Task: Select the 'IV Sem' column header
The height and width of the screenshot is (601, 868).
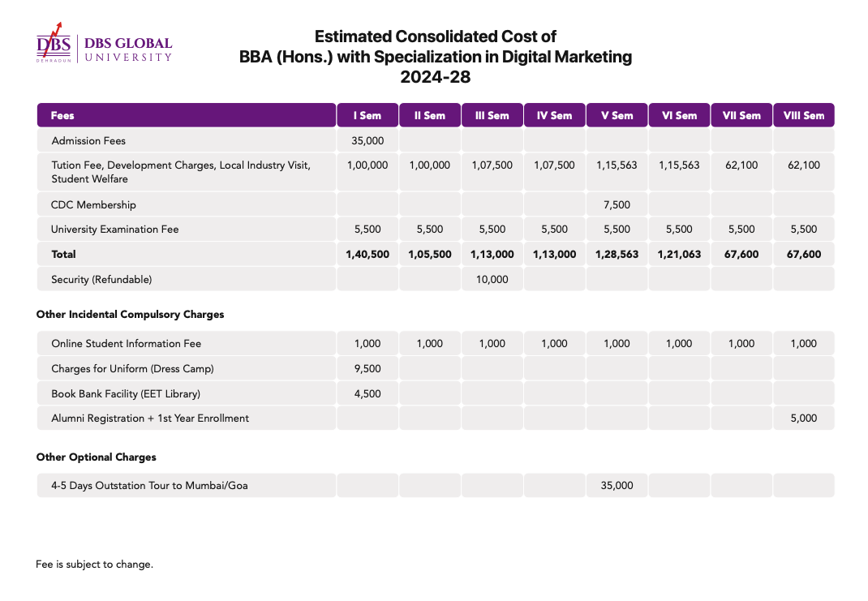Action: [x=554, y=115]
